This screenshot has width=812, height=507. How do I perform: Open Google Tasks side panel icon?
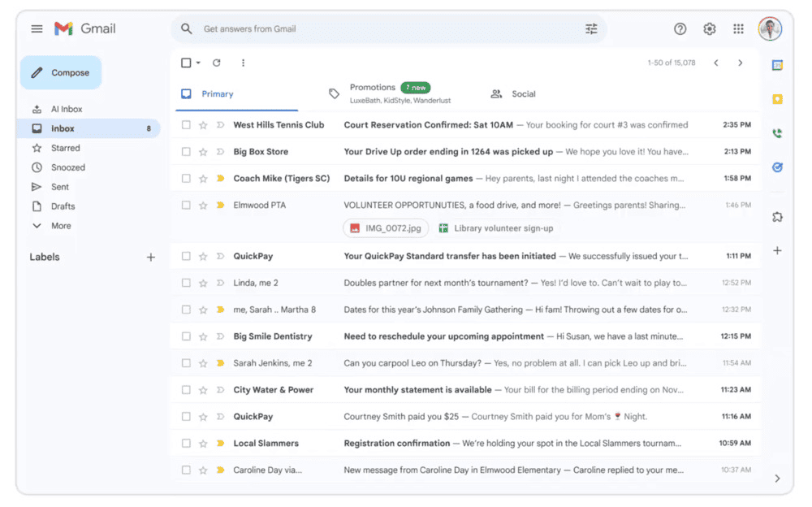(777, 167)
